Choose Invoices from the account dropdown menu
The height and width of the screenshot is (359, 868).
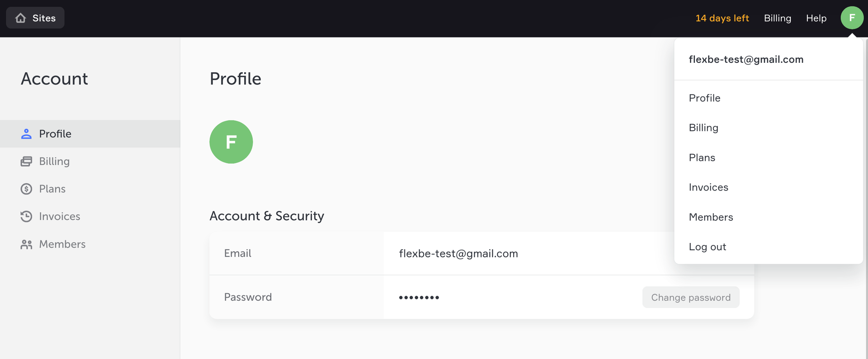(x=708, y=187)
